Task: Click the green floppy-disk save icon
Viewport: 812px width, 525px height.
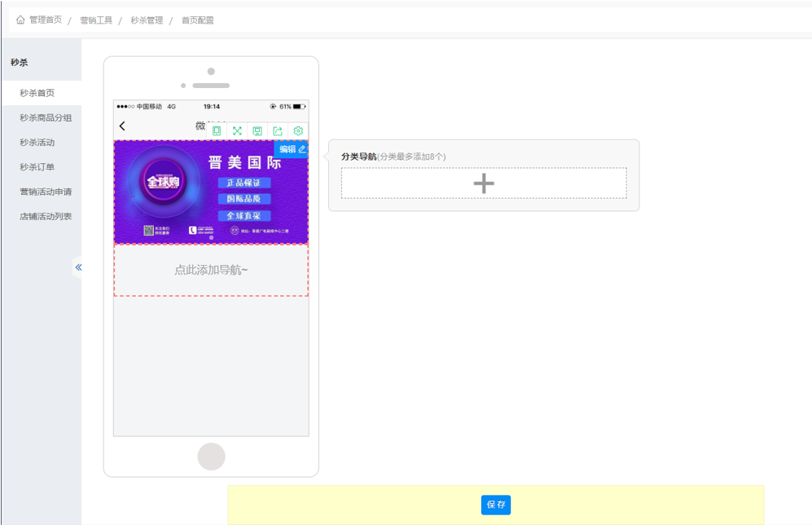Action: pos(257,130)
